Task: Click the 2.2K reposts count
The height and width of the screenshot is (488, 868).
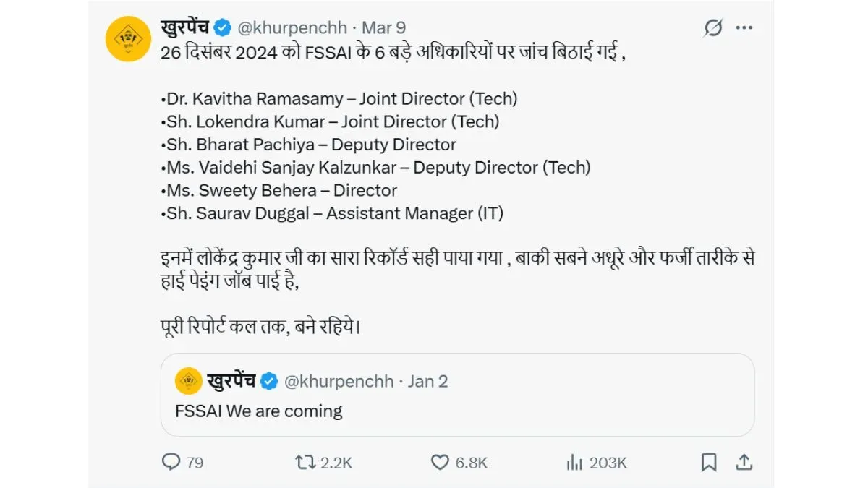Action: [x=336, y=463]
